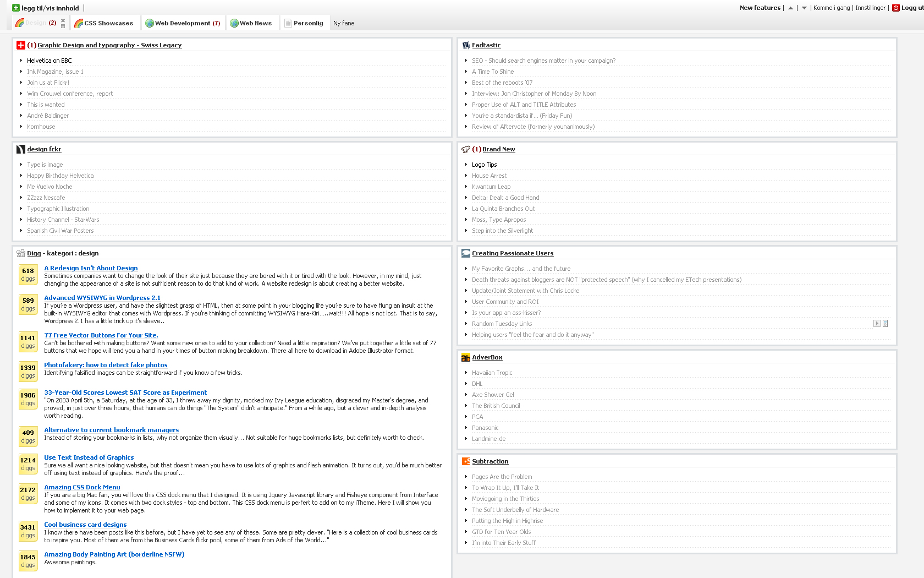Click the 1845 diggs badge
Screen dimensions: 924x578
[x=28, y=561]
